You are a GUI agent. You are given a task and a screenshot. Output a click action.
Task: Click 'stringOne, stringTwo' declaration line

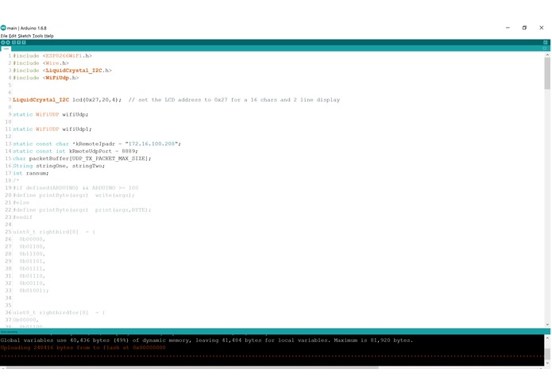click(x=59, y=166)
